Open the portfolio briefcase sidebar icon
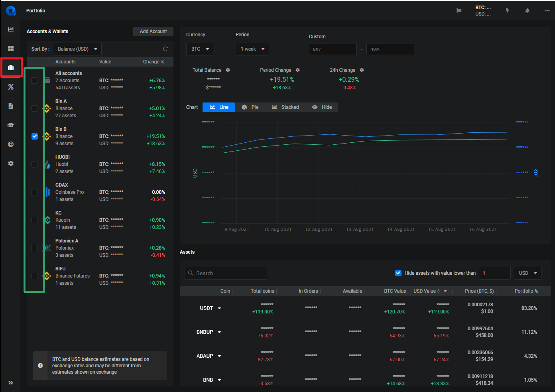This screenshot has width=555, height=392. pyautogui.click(x=11, y=67)
